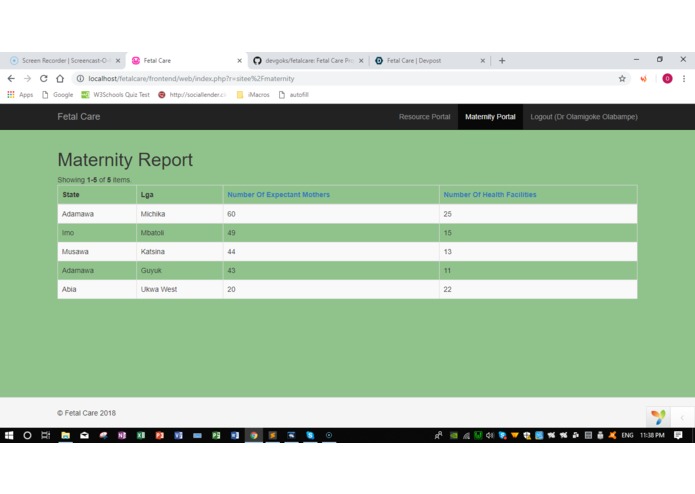Screen dimensions: 695x494
Task: Open the sociallender bookmark
Action: 192,94
